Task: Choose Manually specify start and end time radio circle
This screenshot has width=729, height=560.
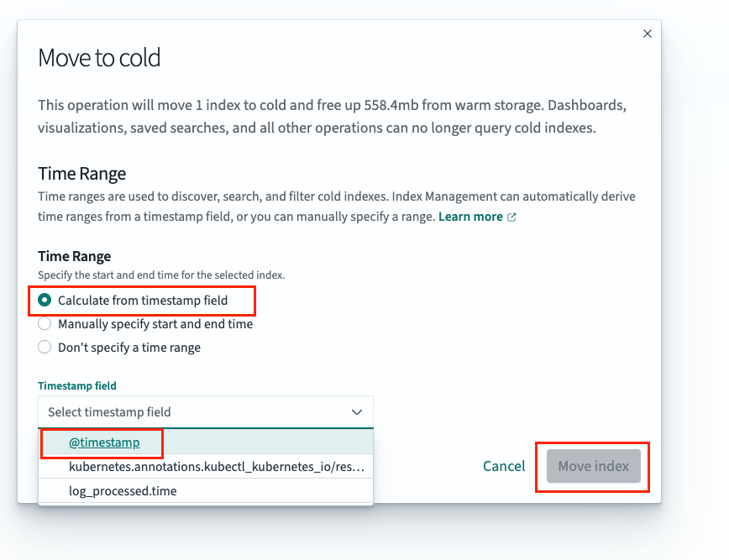Action: click(x=45, y=324)
